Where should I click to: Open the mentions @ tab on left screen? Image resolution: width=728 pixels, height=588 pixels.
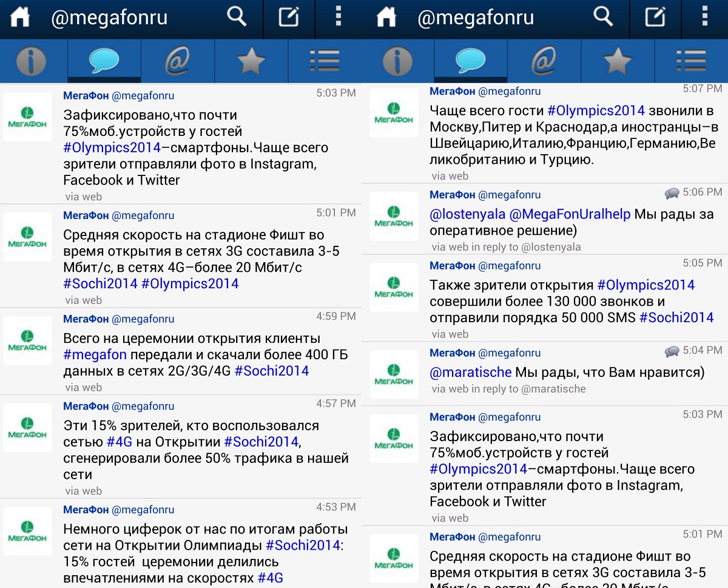point(177,61)
